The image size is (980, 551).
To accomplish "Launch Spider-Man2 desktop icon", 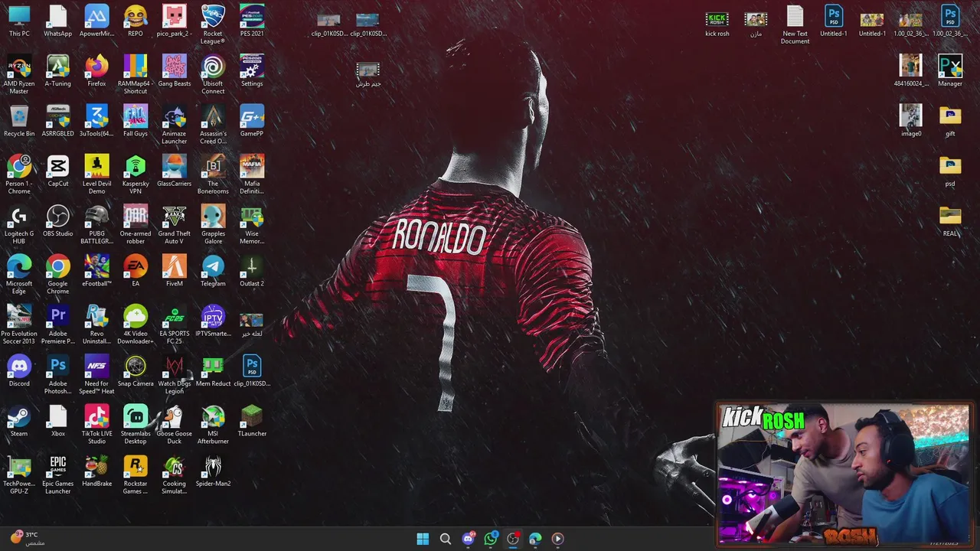I will click(x=213, y=471).
